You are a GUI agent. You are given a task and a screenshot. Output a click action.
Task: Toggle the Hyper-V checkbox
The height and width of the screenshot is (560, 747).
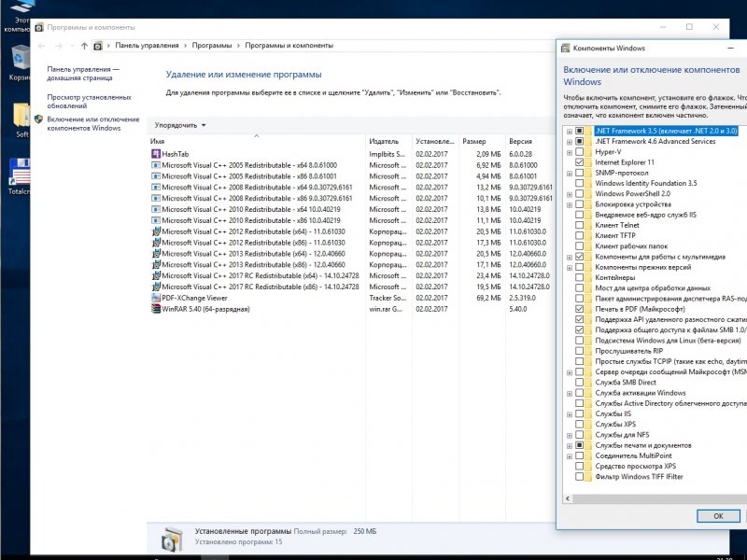(x=579, y=152)
